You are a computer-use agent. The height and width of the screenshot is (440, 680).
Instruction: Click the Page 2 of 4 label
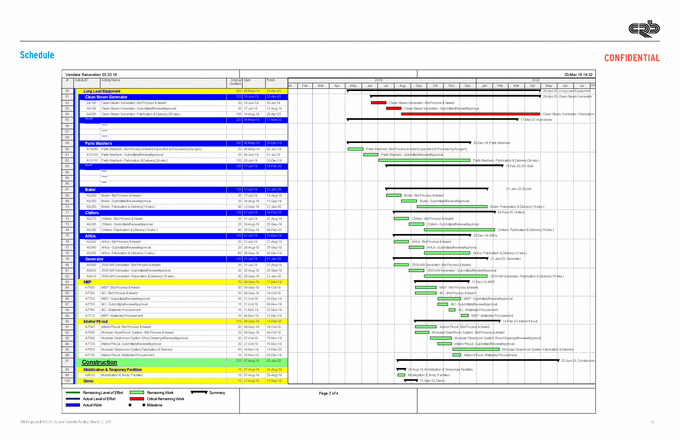click(328, 393)
